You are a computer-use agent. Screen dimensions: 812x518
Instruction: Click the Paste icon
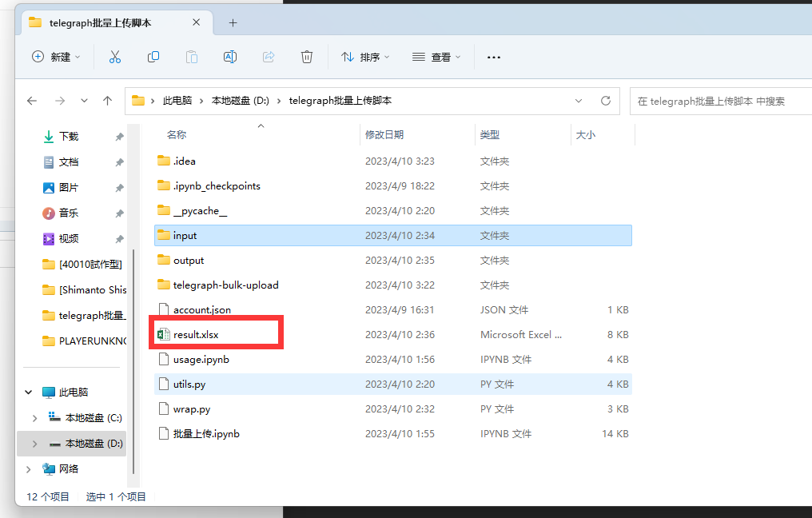pyautogui.click(x=191, y=57)
